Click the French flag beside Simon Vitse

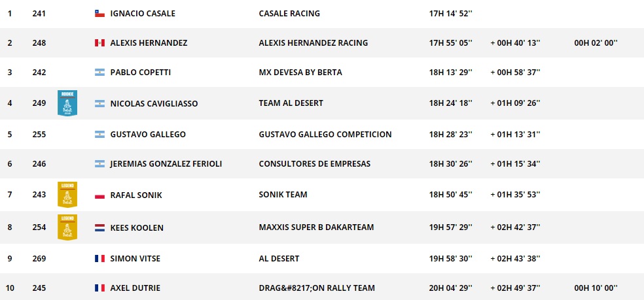pos(99,259)
